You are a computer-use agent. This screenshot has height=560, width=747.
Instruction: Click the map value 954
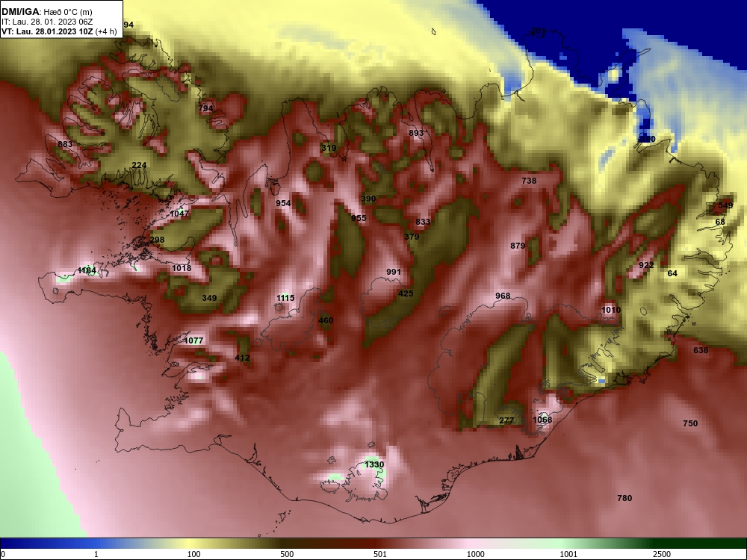pyautogui.click(x=283, y=203)
